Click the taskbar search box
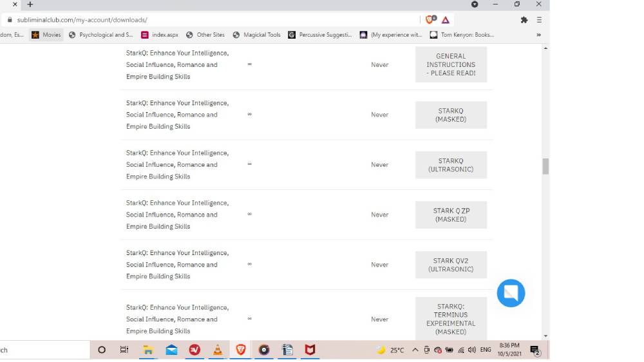Screen dimensions: 644x362 coord(44,350)
